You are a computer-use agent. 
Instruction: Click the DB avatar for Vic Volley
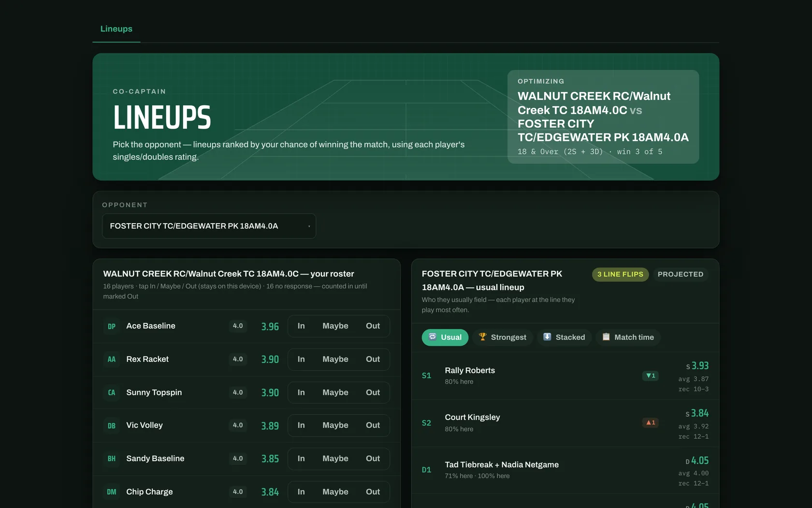click(112, 426)
